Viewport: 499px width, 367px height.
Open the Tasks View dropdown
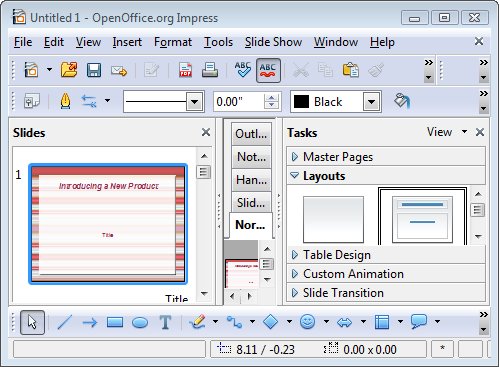tap(447, 132)
